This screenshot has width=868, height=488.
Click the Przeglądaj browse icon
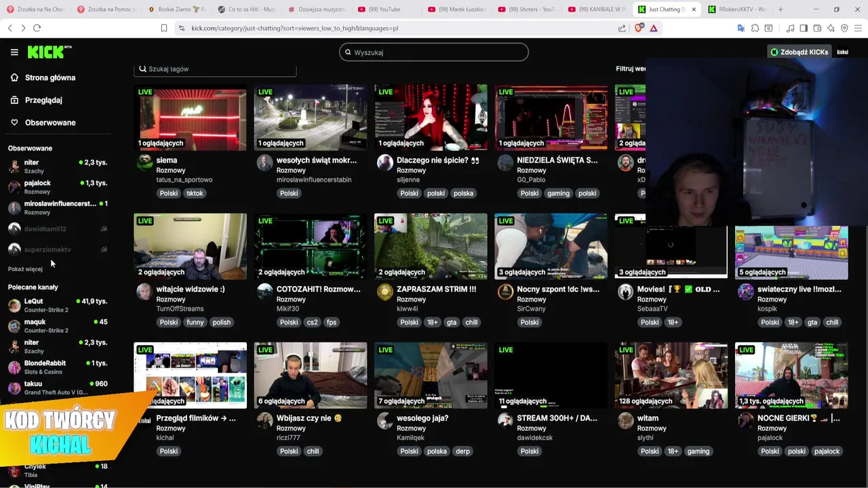[14, 100]
